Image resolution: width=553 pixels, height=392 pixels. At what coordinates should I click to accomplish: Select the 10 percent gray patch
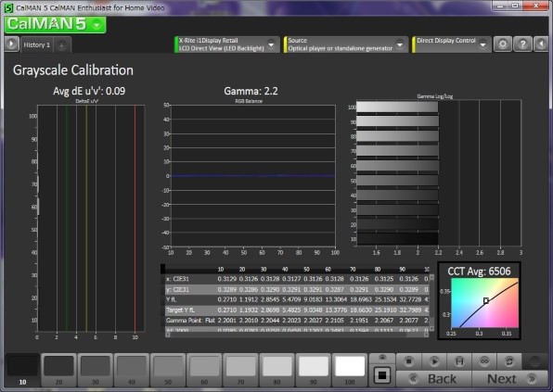coord(23,370)
